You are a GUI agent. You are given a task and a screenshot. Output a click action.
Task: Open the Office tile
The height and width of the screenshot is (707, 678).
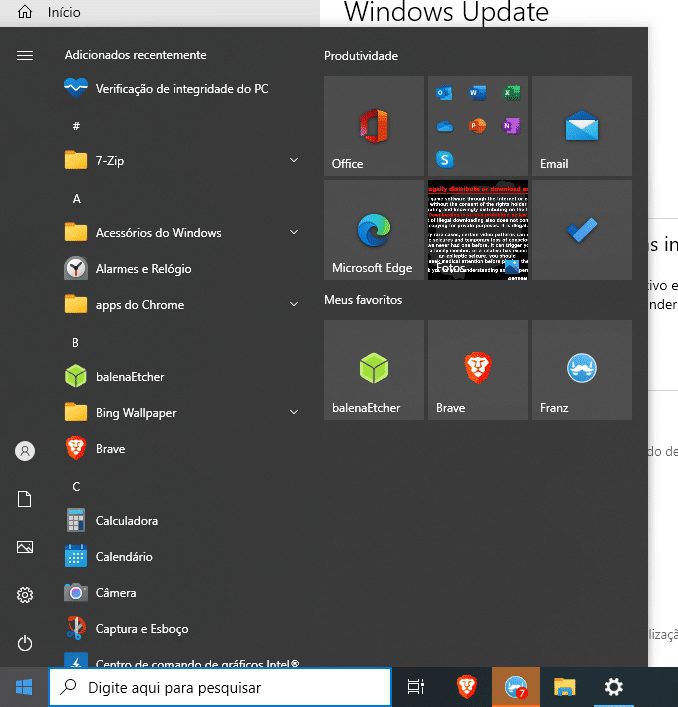(x=374, y=126)
